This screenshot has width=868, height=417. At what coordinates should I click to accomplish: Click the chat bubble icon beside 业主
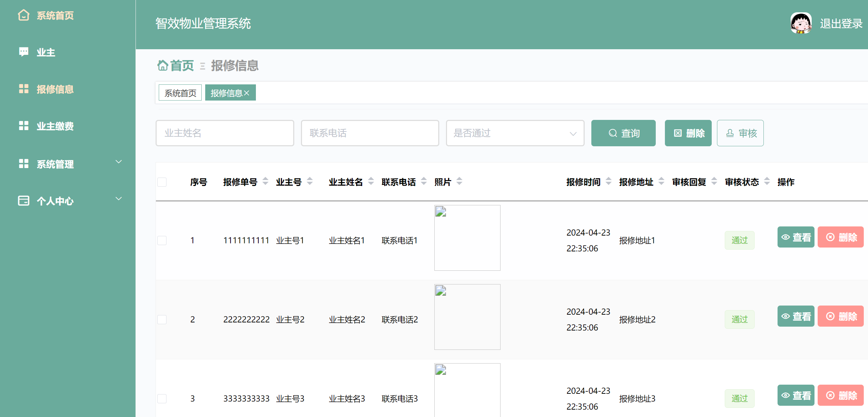[x=24, y=52]
